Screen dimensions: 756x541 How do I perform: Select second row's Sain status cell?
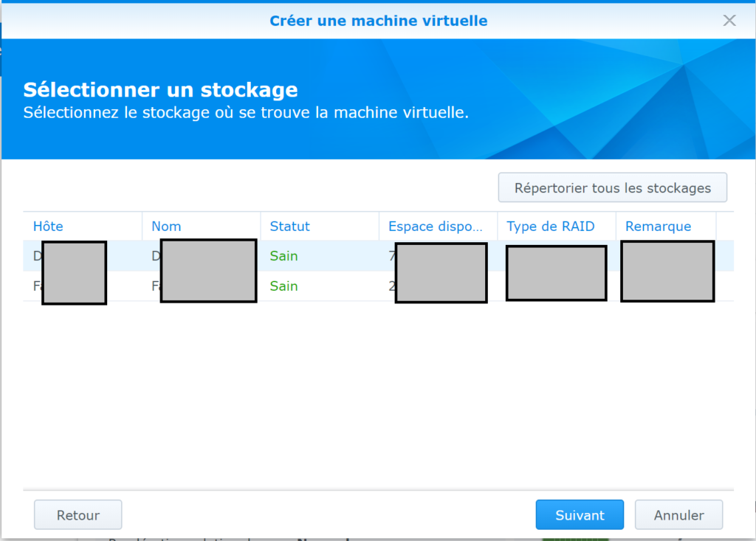pos(284,286)
